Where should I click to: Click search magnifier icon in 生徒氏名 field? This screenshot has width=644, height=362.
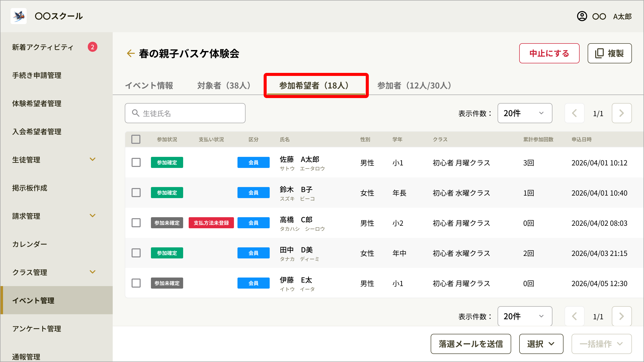tap(136, 113)
